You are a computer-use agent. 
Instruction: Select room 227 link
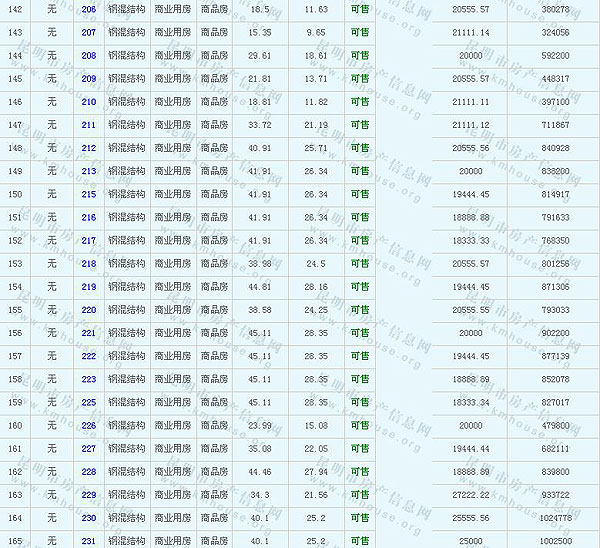[89, 449]
